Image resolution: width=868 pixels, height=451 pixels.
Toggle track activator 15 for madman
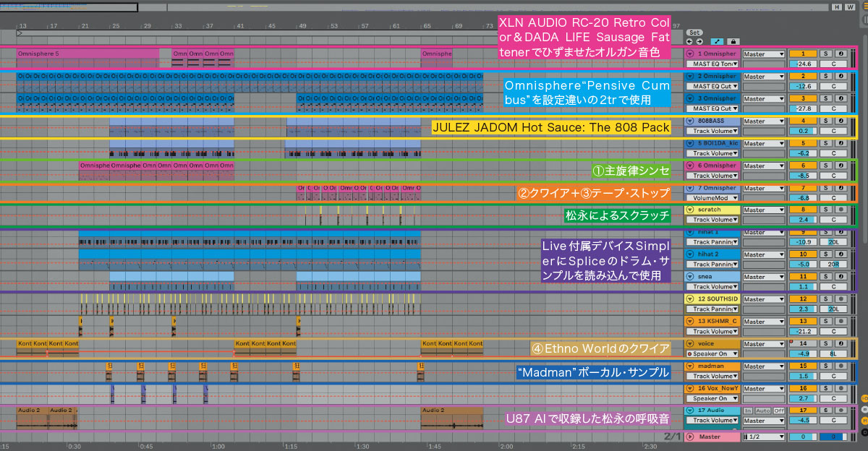coord(803,366)
